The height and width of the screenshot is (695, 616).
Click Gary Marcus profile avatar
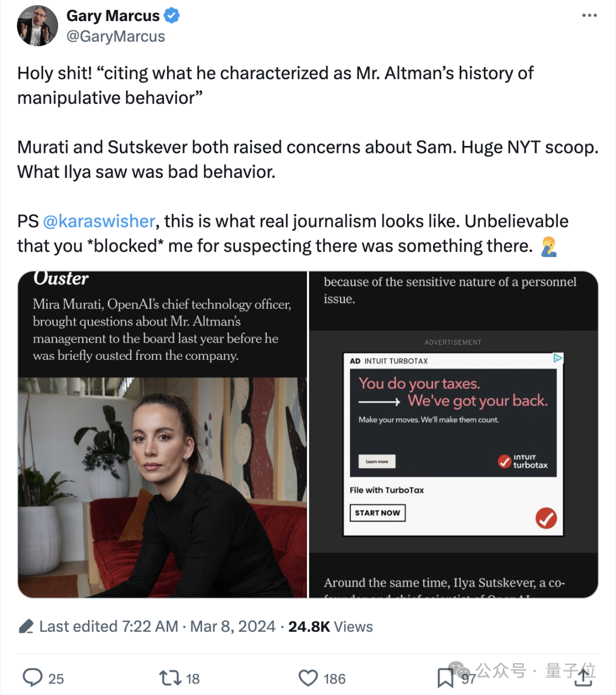pyautogui.click(x=38, y=26)
